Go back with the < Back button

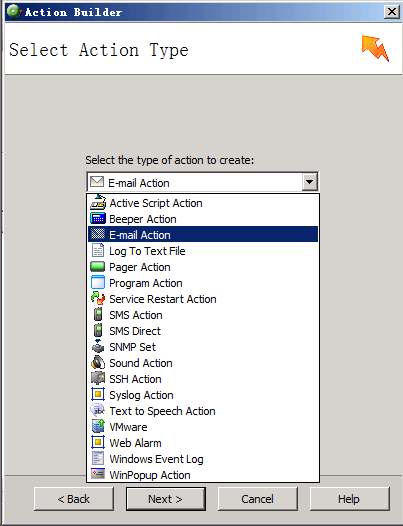[74, 499]
